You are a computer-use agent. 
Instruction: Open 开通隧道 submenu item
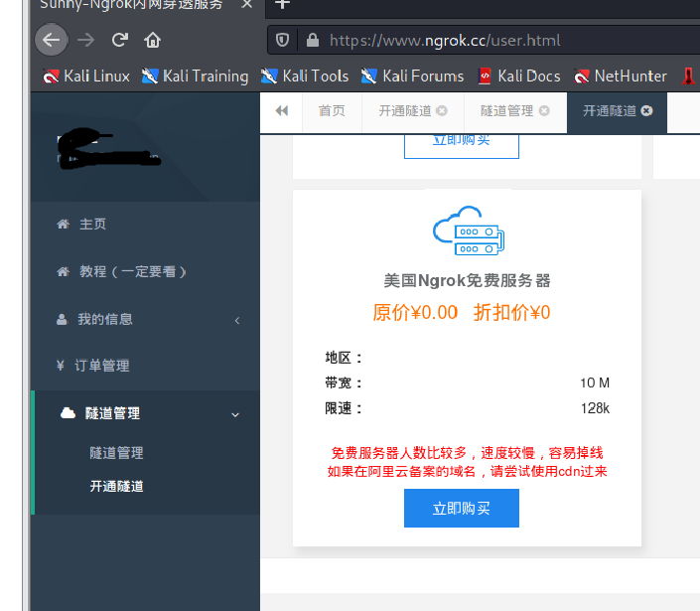[x=116, y=486]
